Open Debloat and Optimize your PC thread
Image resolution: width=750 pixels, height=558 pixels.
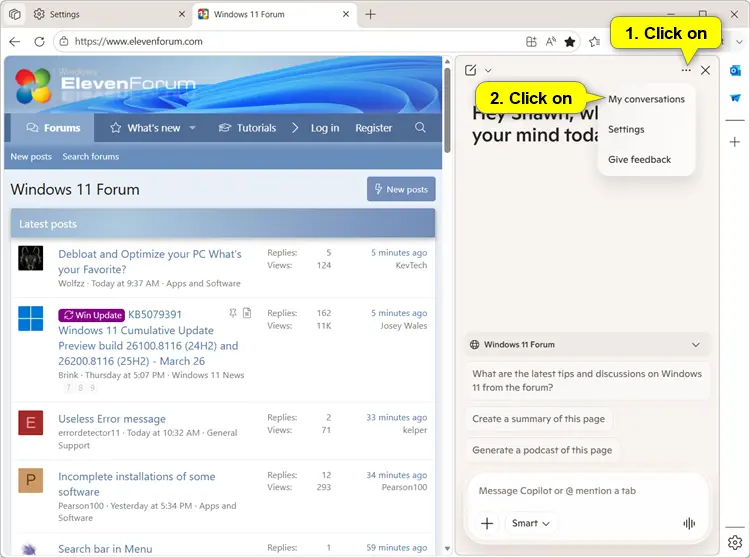click(x=150, y=262)
